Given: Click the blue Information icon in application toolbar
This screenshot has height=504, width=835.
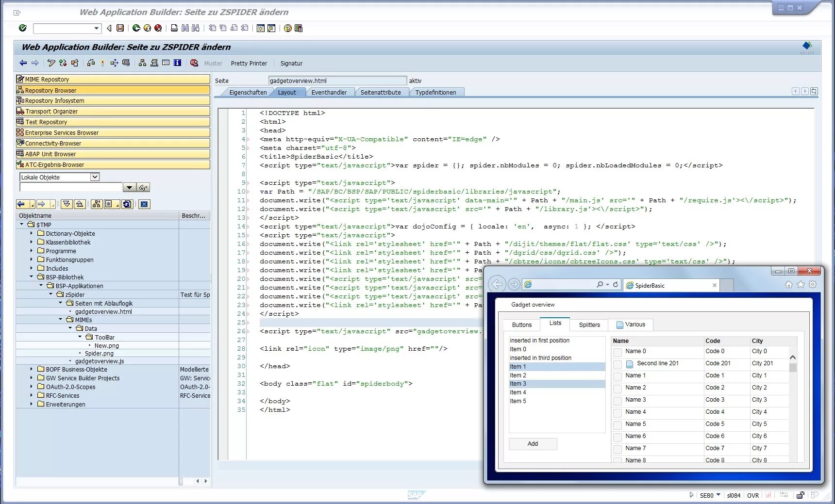Looking at the screenshot, I should pyautogui.click(x=178, y=63).
